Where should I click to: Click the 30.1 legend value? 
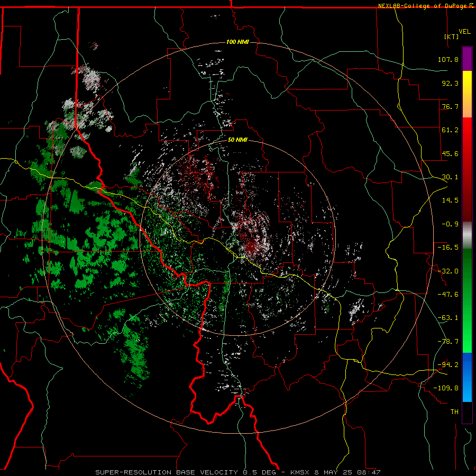click(x=450, y=177)
